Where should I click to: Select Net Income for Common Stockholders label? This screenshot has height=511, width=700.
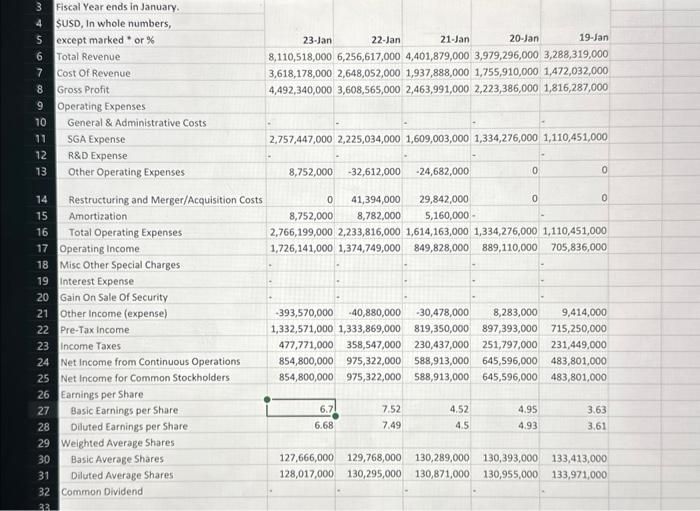[x=145, y=378]
